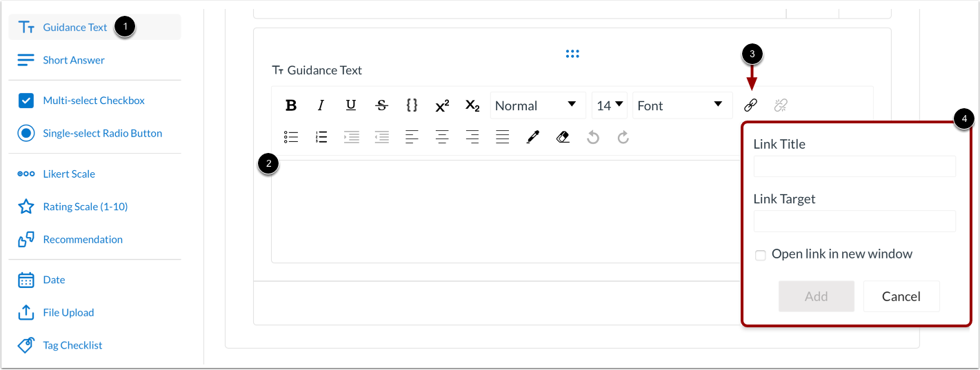Focus the Link Target input
This screenshot has width=980, height=370.
[x=854, y=220]
